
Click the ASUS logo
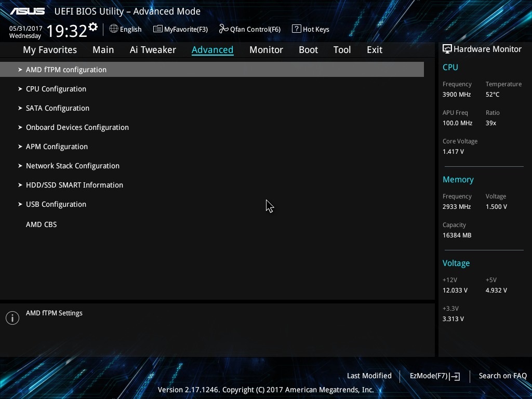[27, 11]
